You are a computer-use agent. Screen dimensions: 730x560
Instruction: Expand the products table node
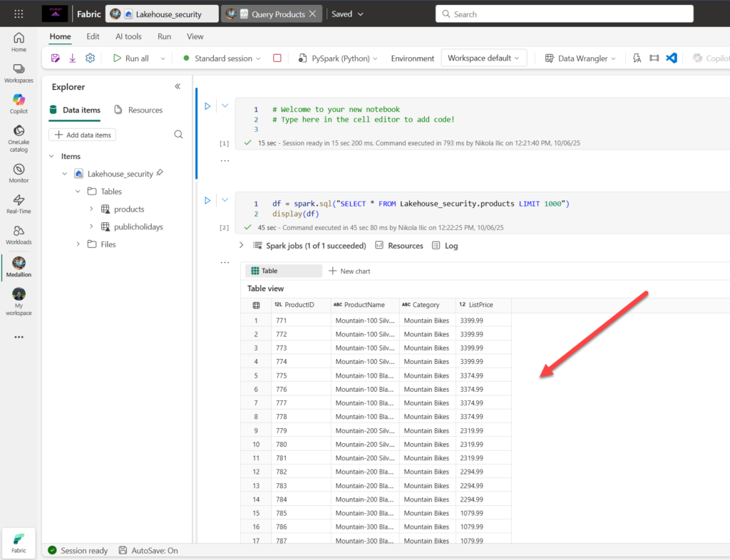91,209
